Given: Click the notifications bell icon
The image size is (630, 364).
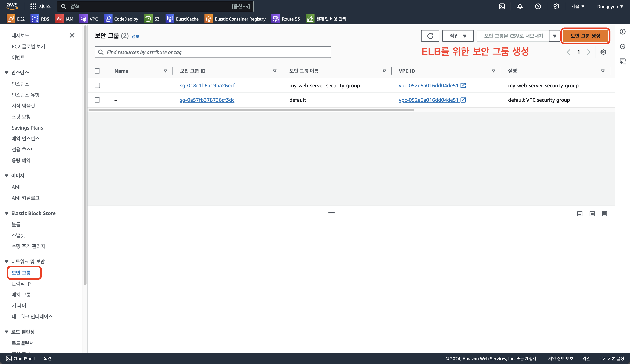Looking at the screenshot, I should [x=520, y=6].
